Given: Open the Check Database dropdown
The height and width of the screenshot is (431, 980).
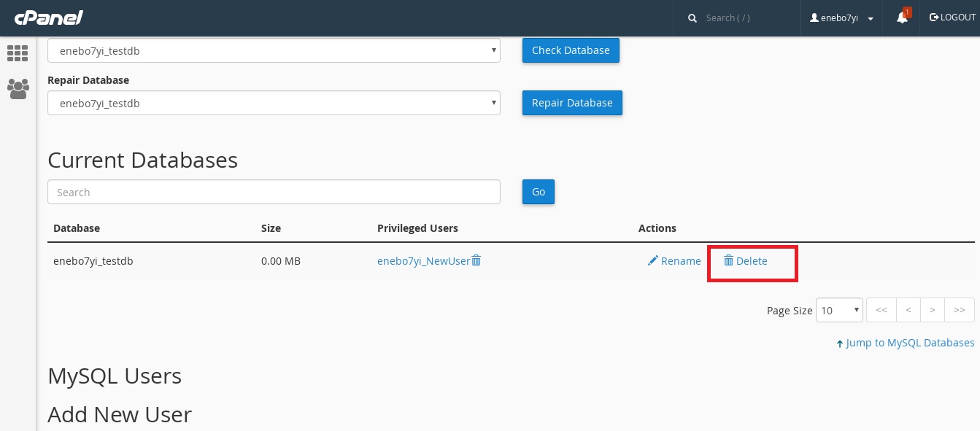Looking at the screenshot, I should click(274, 50).
